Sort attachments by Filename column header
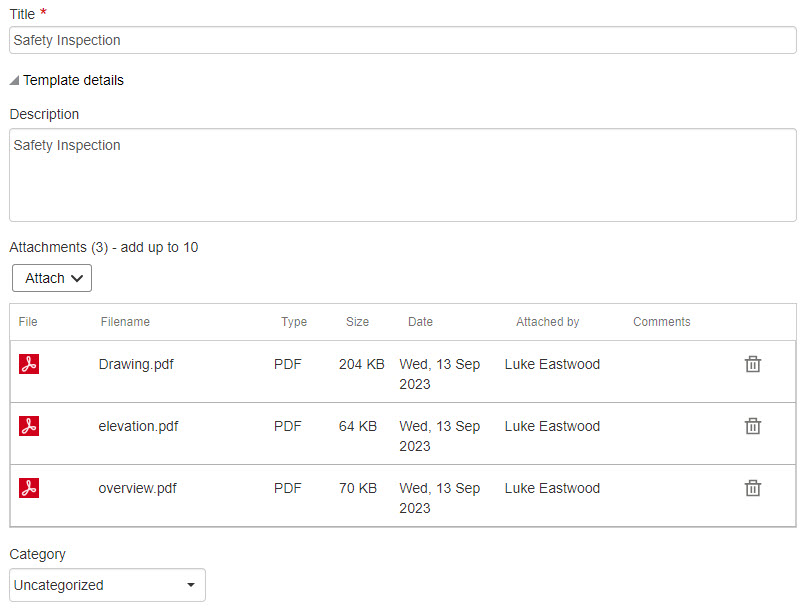This screenshot has width=805, height=609. coord(125,322)
